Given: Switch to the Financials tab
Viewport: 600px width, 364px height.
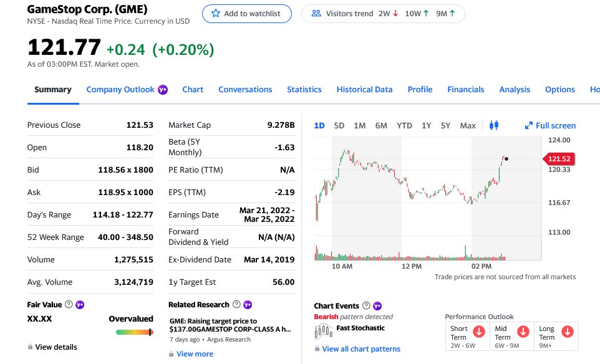Looking at the screenshot, I should [x=466, y=90].
